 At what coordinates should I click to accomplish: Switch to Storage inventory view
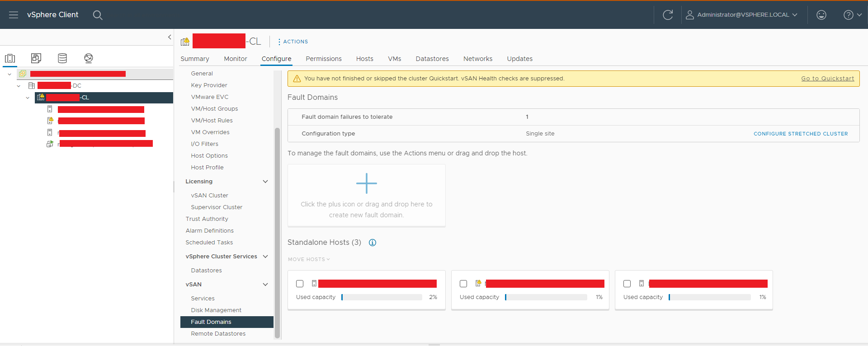(x=62, y=58)
